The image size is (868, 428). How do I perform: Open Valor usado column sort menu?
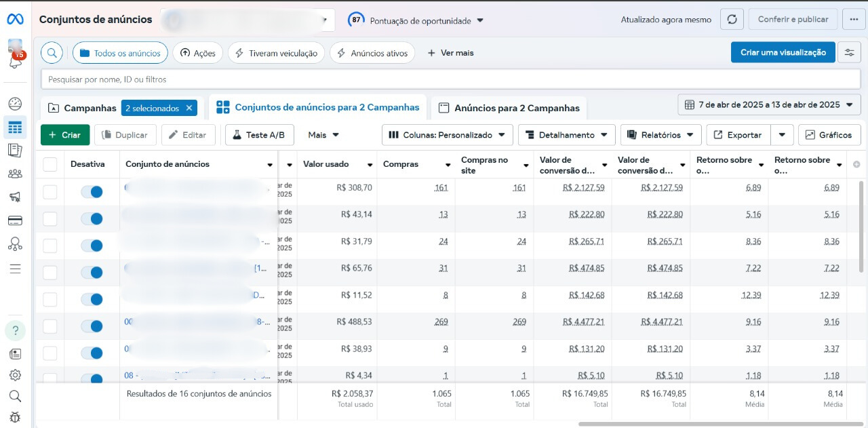(370, 165)
